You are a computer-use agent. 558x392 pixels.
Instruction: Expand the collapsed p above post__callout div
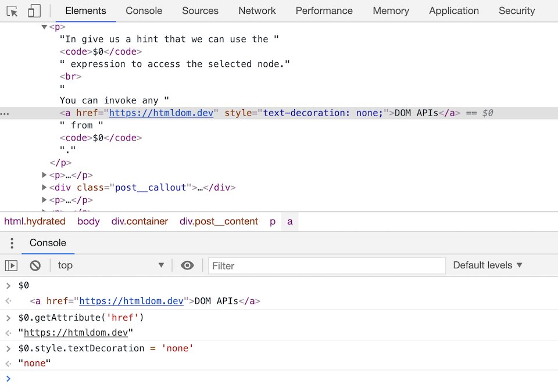point(44,175)
